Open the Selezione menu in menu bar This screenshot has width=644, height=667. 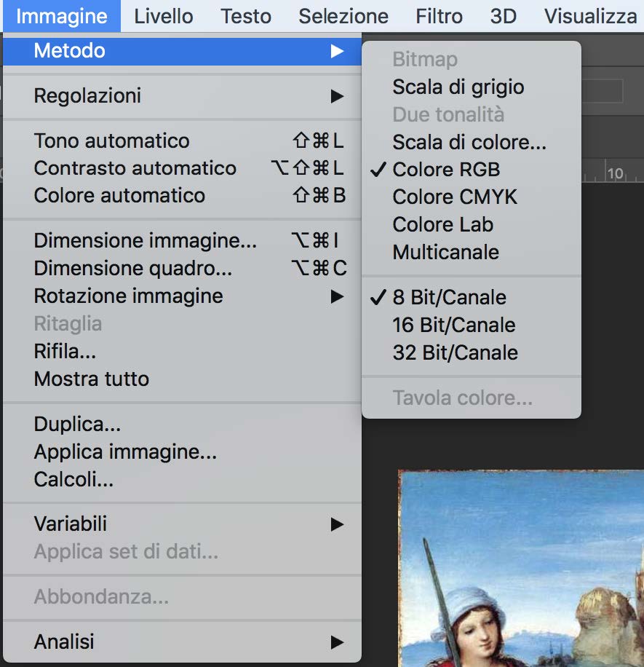click(x=343, y=16)
